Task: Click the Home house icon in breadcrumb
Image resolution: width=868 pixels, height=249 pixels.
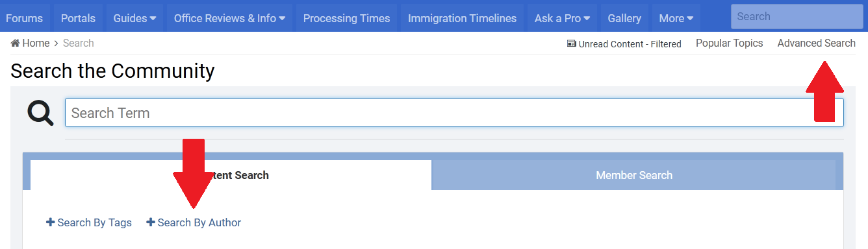Action: (x=15, y=43)
